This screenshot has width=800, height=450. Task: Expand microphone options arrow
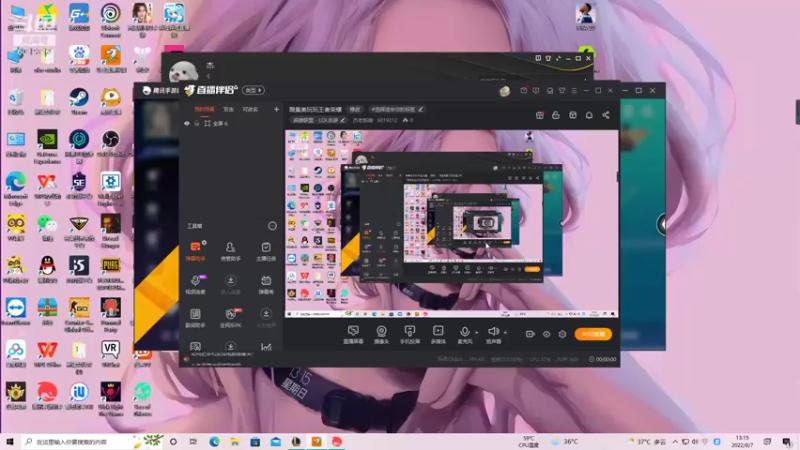(x=477, y=333)
